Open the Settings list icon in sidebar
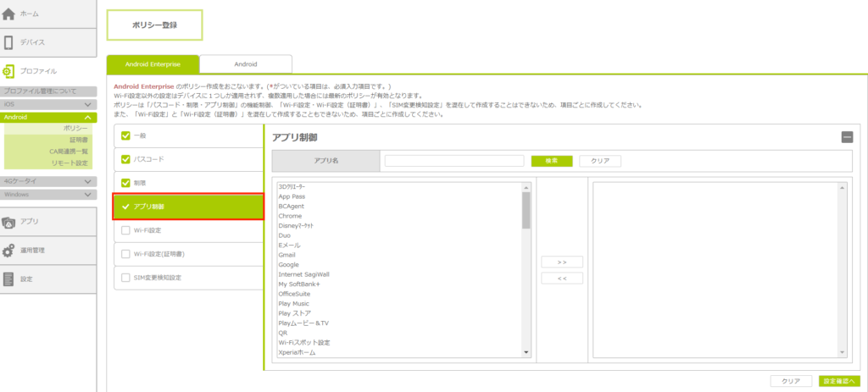868x392 pixels. [9, 279]
